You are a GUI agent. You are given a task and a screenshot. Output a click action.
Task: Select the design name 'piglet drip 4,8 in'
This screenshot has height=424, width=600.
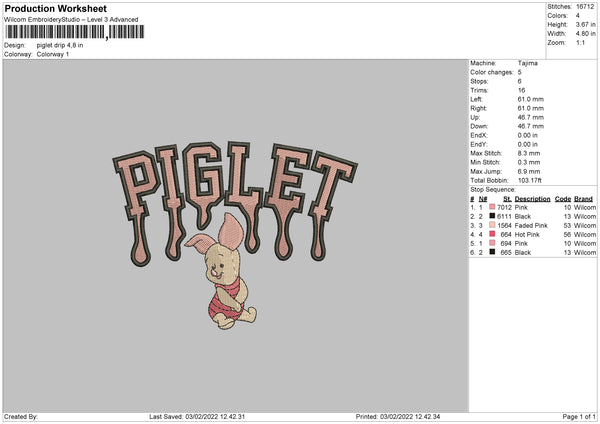pos(60,45)
